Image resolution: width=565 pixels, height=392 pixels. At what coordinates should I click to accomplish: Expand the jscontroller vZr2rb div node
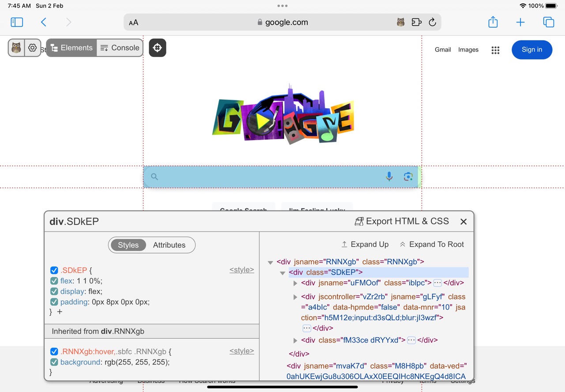295,297
